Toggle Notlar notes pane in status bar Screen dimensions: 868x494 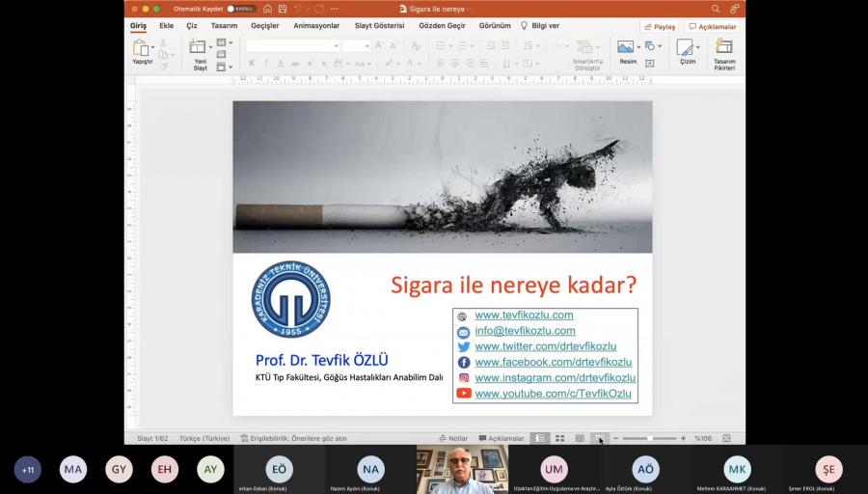(452, 438)
